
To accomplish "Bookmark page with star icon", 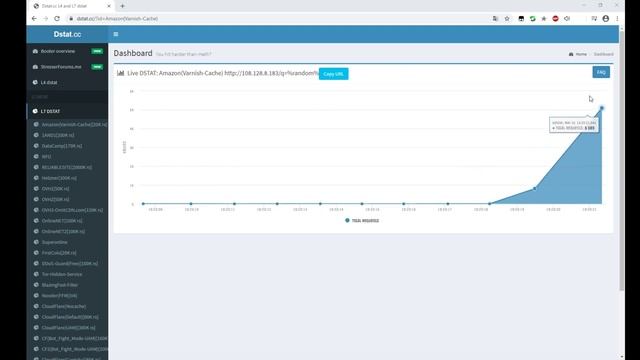I will coord(507,19).
